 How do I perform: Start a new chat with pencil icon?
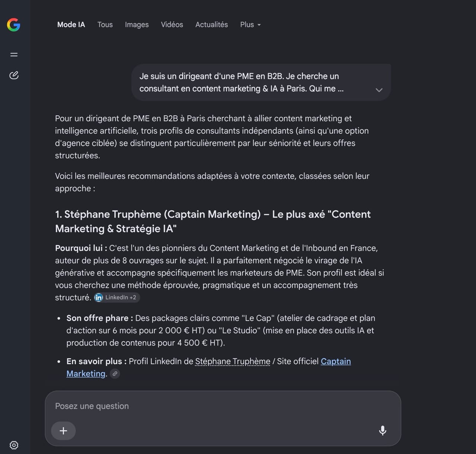14,75
